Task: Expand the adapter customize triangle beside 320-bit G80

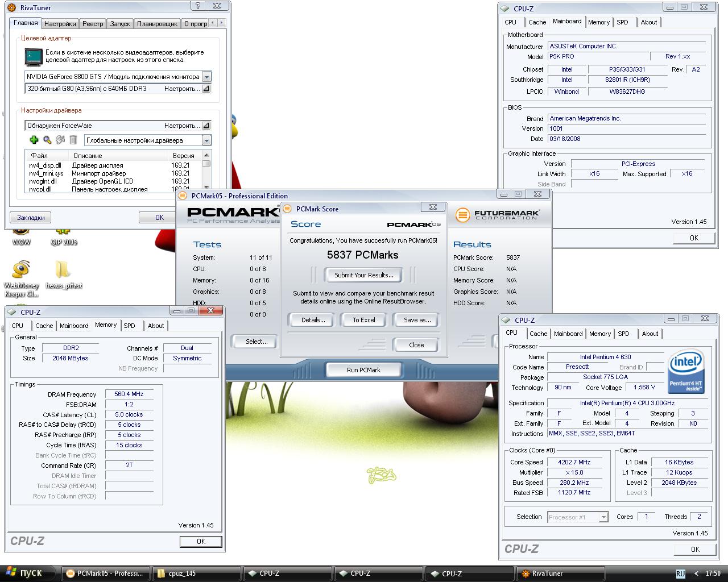Action: [206, 89]
